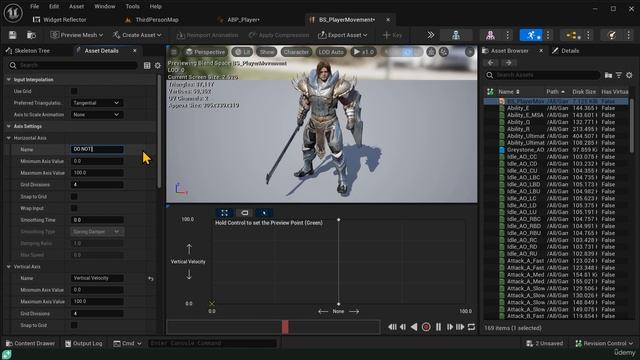Click the Apply Compression button
This screenshot has height=360, width=640.
tap(279, 35)
